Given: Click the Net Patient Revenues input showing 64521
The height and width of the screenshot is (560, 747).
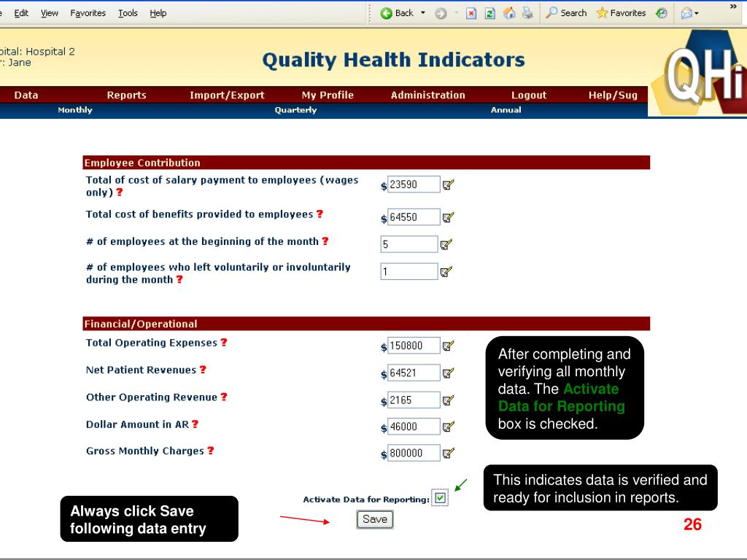Looking at the screenshot, I should 414,373.
